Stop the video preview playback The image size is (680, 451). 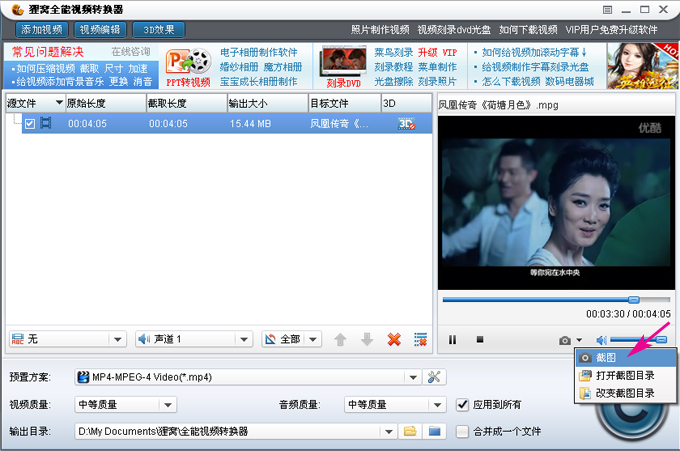480,340
